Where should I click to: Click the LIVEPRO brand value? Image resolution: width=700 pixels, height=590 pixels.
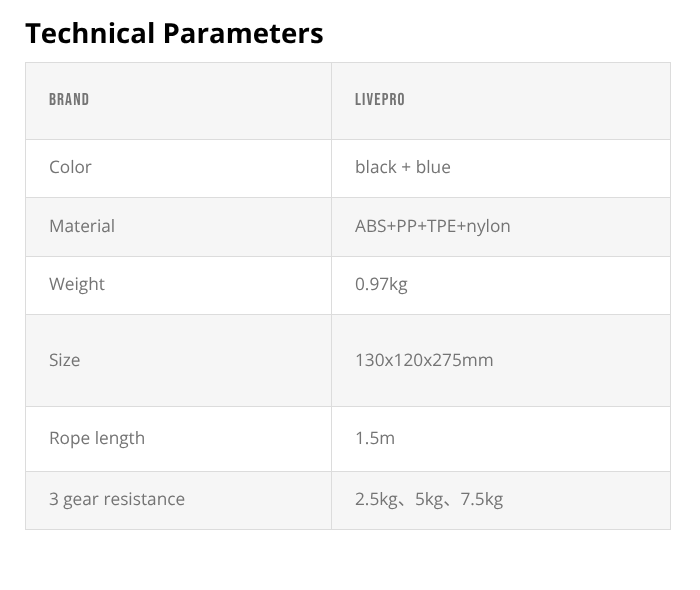pyautogui.click(x=380, y=100)
